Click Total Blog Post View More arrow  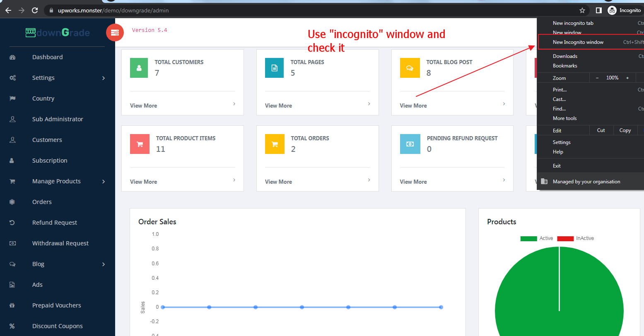pos(504,104)
